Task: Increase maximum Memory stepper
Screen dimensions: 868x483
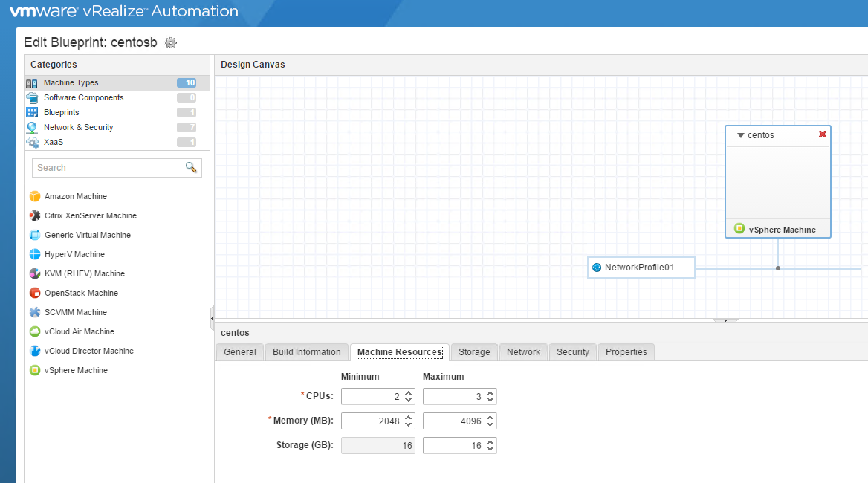Action: pyautogui.click(x=490, y=418)
